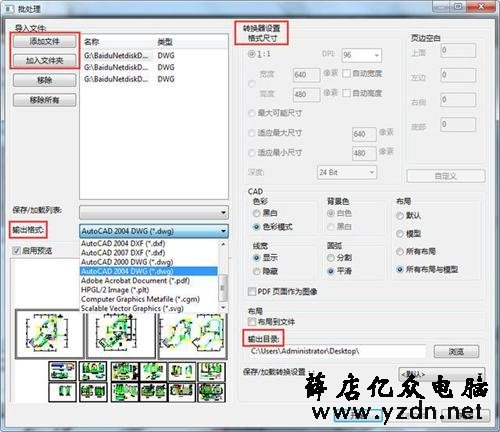Toggle the 启用预览 checkbox
Viewport: 500px width, 432px height.
16,251
